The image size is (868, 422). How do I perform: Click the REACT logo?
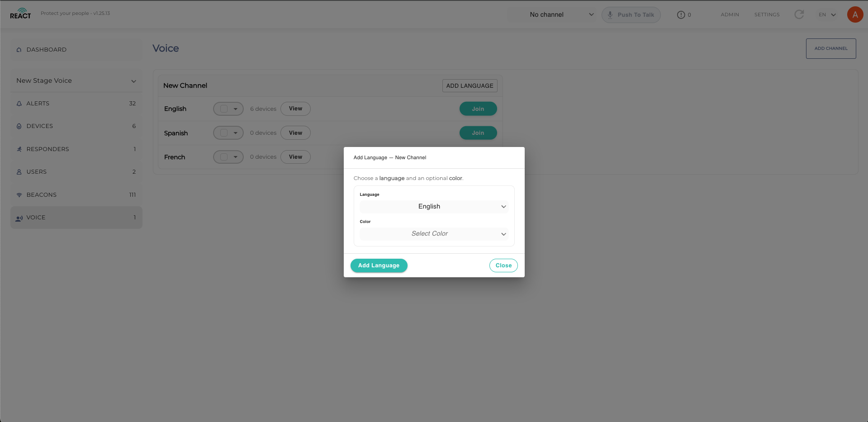20,14
